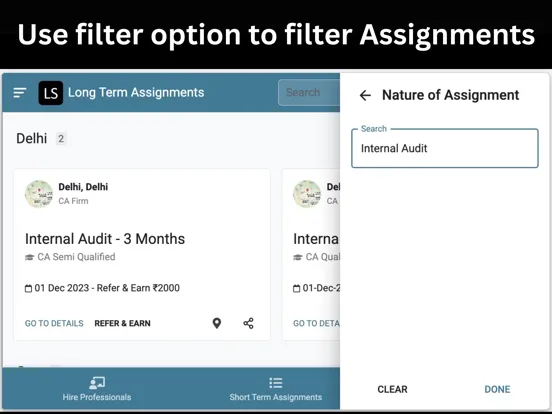Share the Internal Audit - 3 Months card
The width and height of the screenshot is (552, 414).
coord(248,323)
